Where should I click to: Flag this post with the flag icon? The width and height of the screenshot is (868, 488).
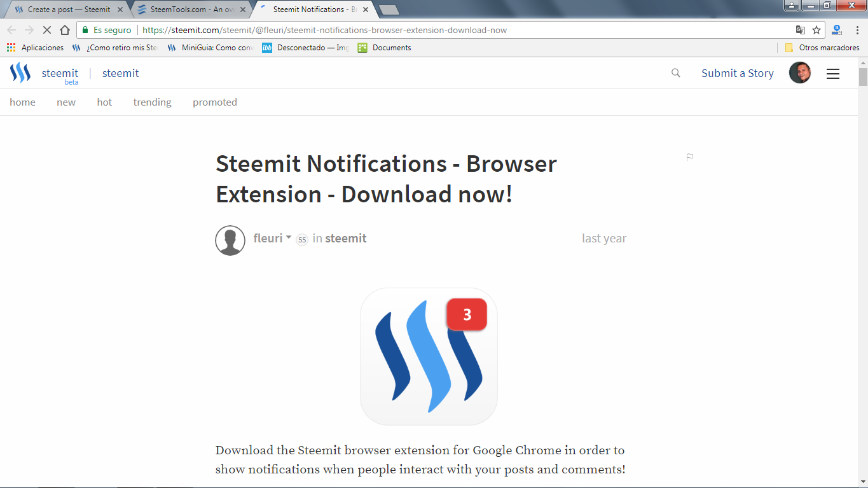click(690, 157)
